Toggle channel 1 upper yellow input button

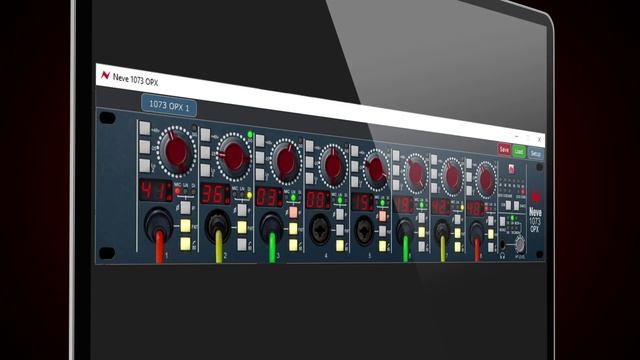186,226
